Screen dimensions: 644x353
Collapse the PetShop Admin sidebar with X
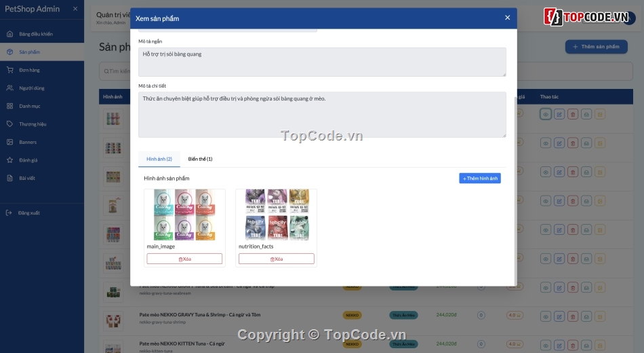75,9
